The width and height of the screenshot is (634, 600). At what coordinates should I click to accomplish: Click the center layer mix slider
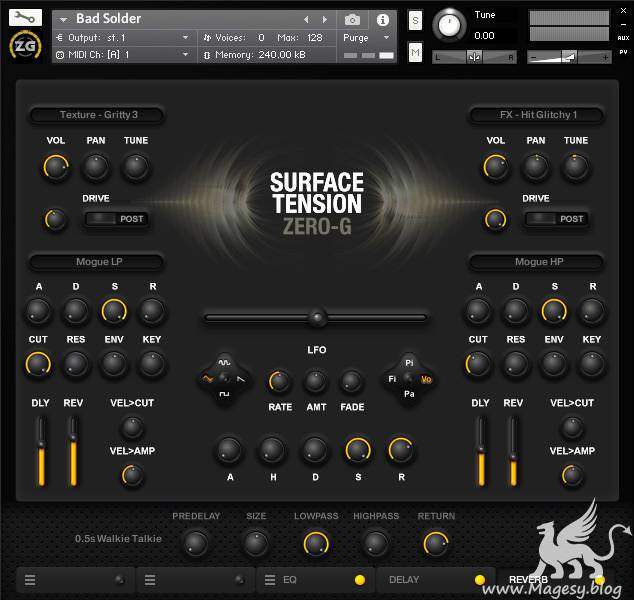click(x=316, y=318)
